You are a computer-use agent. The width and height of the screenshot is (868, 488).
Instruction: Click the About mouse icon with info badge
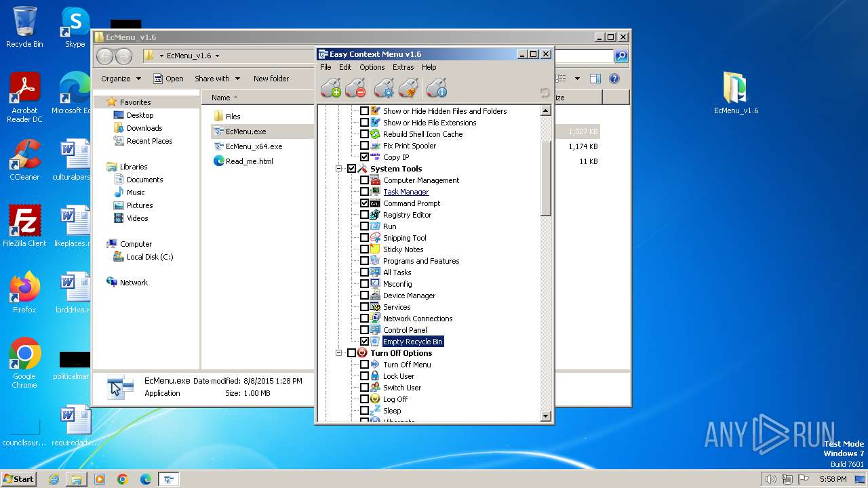click(437, 88)
